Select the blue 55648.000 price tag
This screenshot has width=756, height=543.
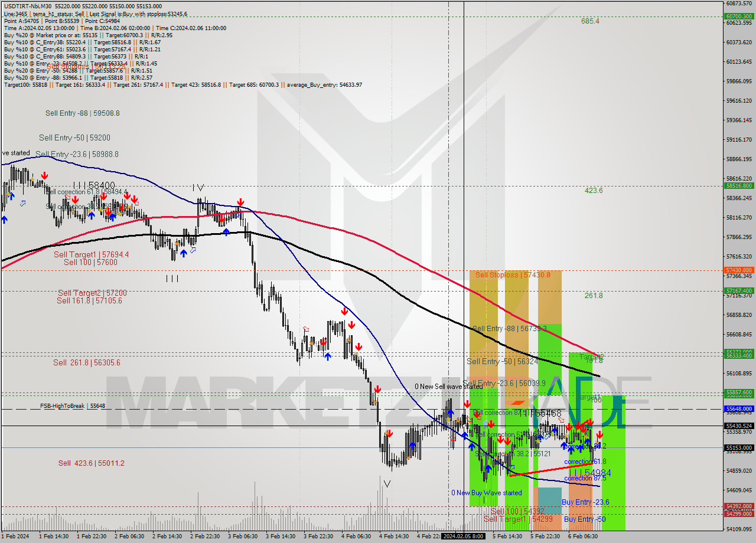pyautogui.click(x=738, y=408)
